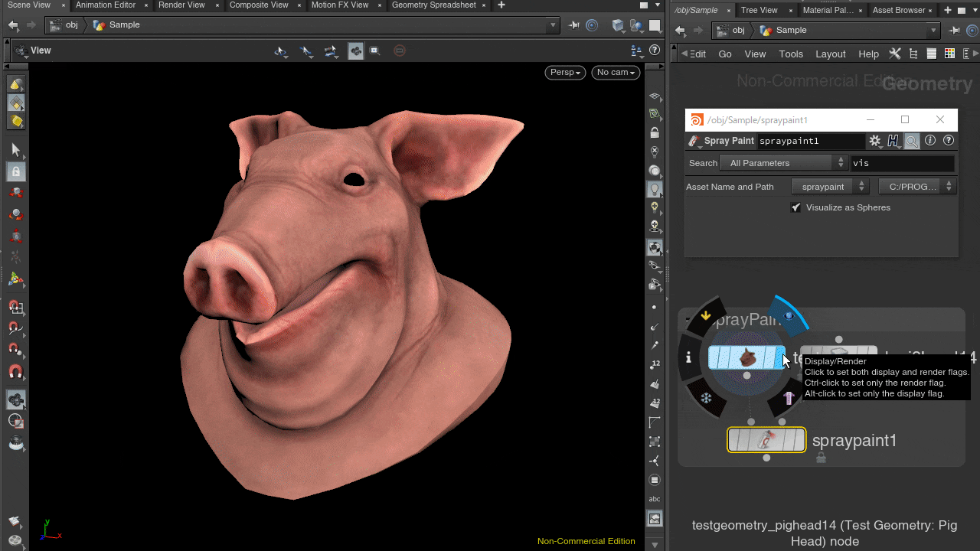This screenshot has width=980, height=551.
Task: Select the spraypaint1 node
Action: pos(766,440)
